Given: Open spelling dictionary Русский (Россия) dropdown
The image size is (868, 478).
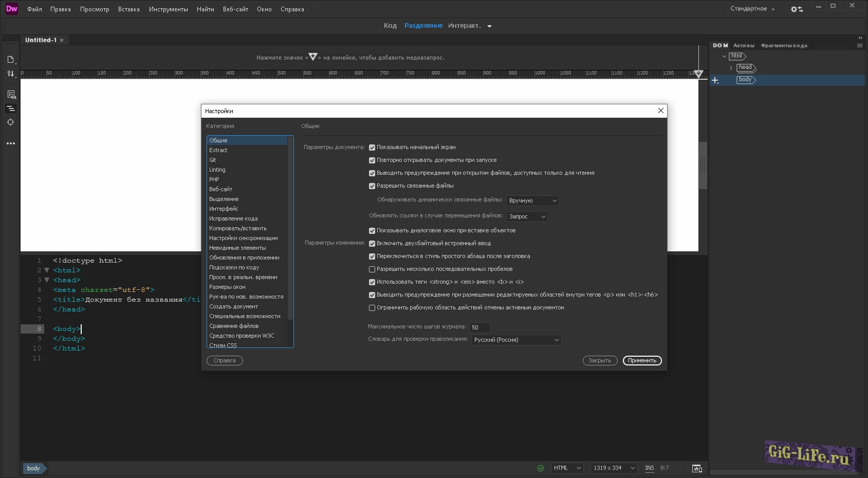Looking at the screenshot, I should pyautogui.click(x=516, y=340).
